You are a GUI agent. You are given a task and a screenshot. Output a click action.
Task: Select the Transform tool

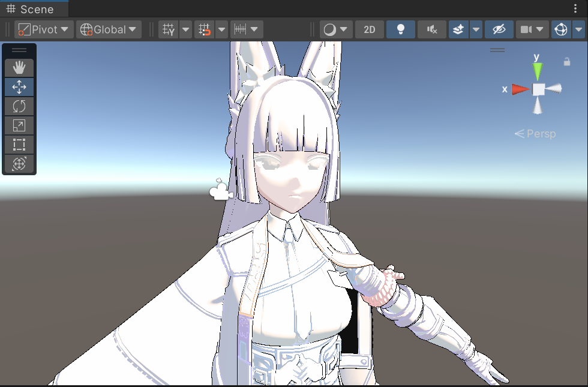[x=19, y=164]
